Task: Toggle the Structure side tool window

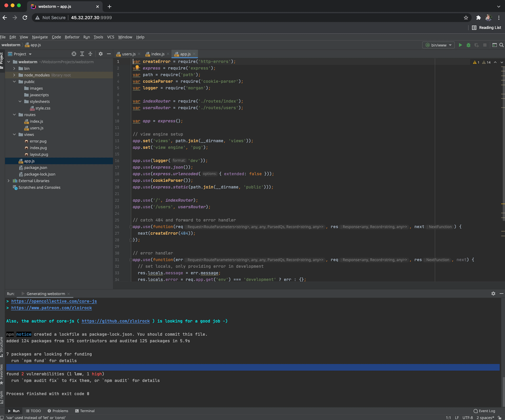Action: [2, 347]
